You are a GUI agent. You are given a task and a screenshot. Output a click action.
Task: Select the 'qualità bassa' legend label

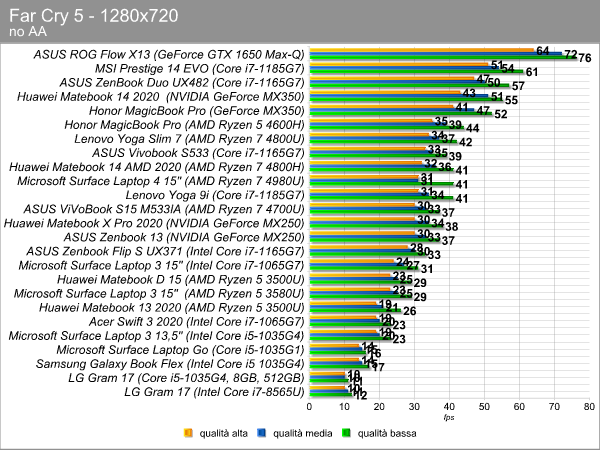pos(387,433)
